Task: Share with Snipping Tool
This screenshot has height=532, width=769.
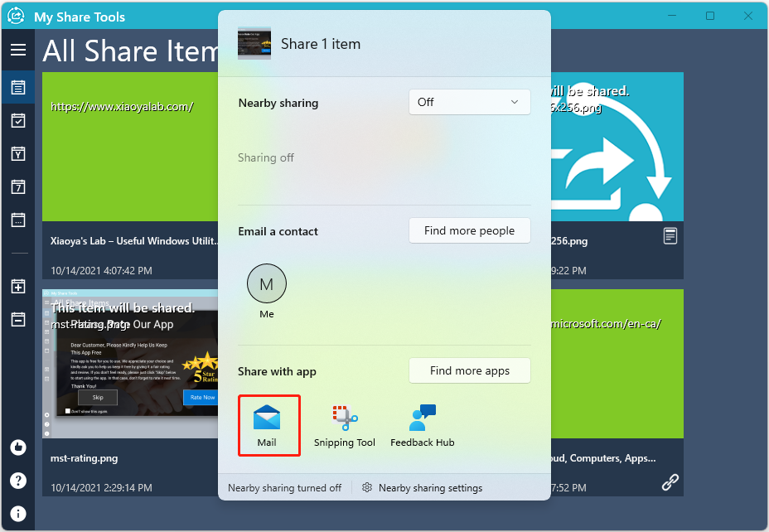Action: [x=345, y=425]
